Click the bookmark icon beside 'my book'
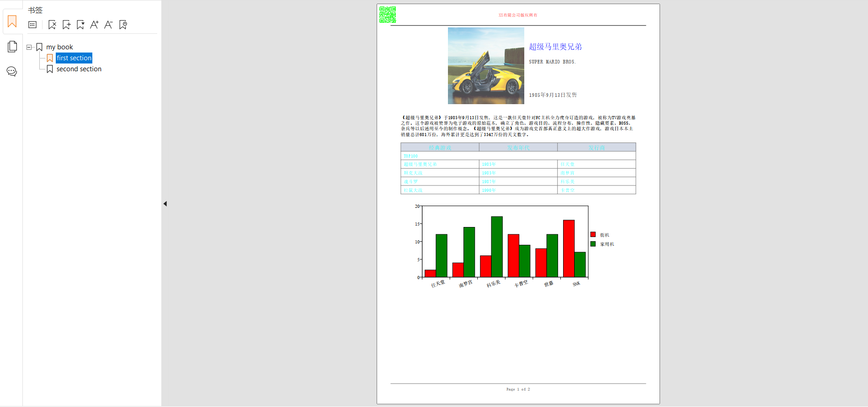 pos(39,47)
